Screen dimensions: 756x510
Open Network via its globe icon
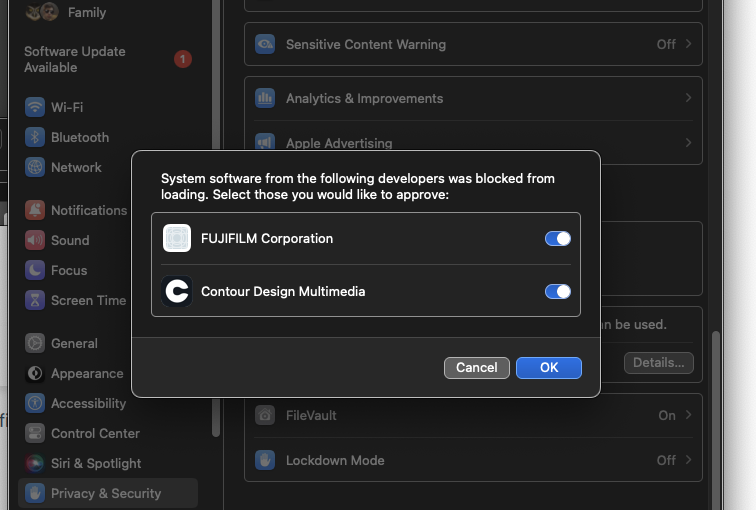(x=35, y=167)
